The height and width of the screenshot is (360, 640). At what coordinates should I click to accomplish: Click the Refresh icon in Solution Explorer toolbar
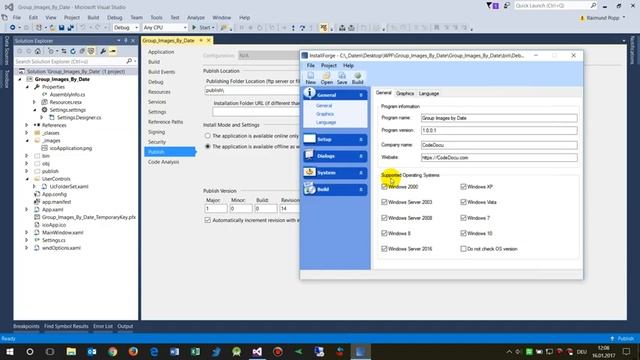coord(73,51)
